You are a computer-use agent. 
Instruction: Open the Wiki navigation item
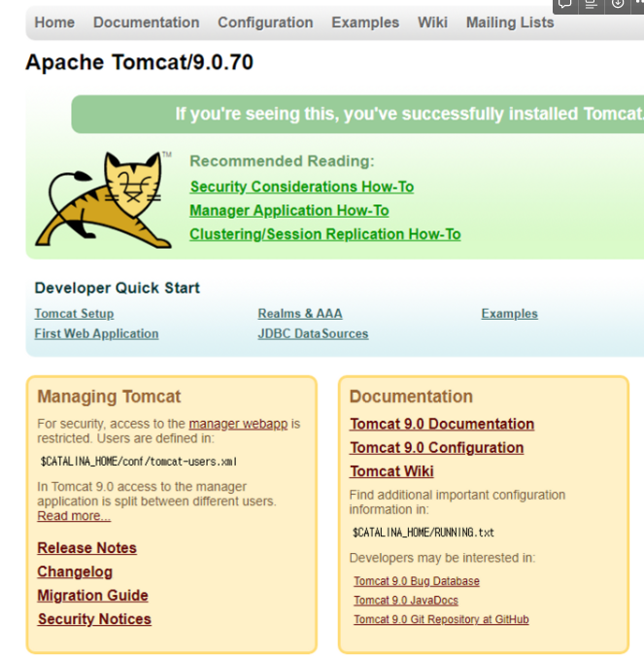tap(432, 22)
